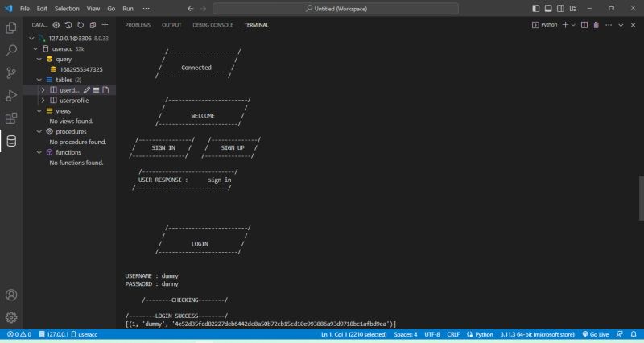Open the Explorer view in activity bar
Screen dimensions: 644x343
coord(11,27)
